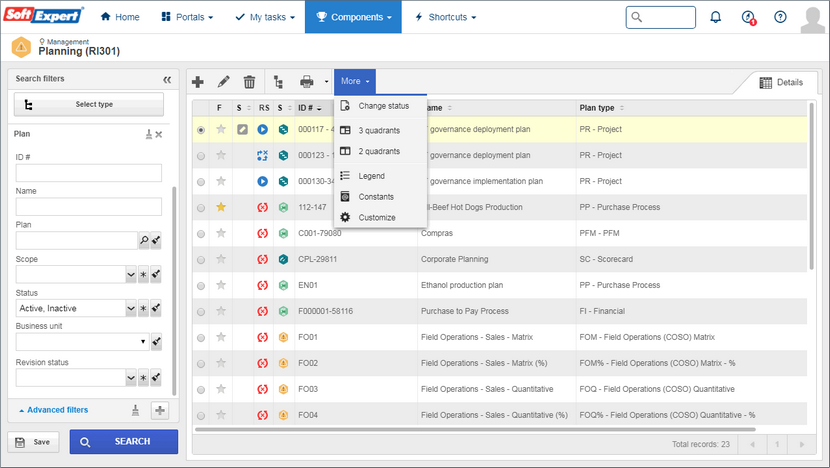Choose 3 quadrants view option

(381, 130)
